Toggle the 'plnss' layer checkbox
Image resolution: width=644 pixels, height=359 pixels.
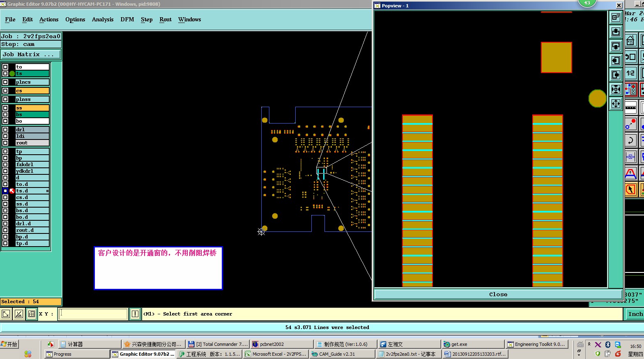pos(5,99)
